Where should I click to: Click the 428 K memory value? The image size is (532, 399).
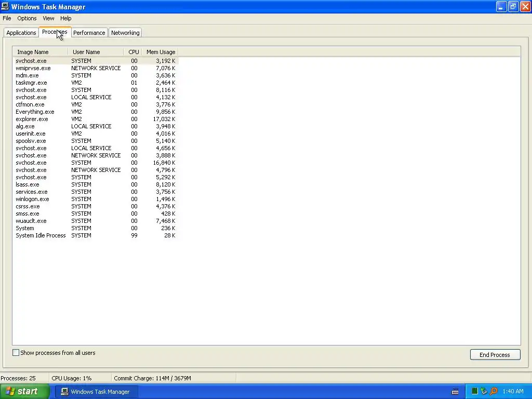[x=168, y=214]
